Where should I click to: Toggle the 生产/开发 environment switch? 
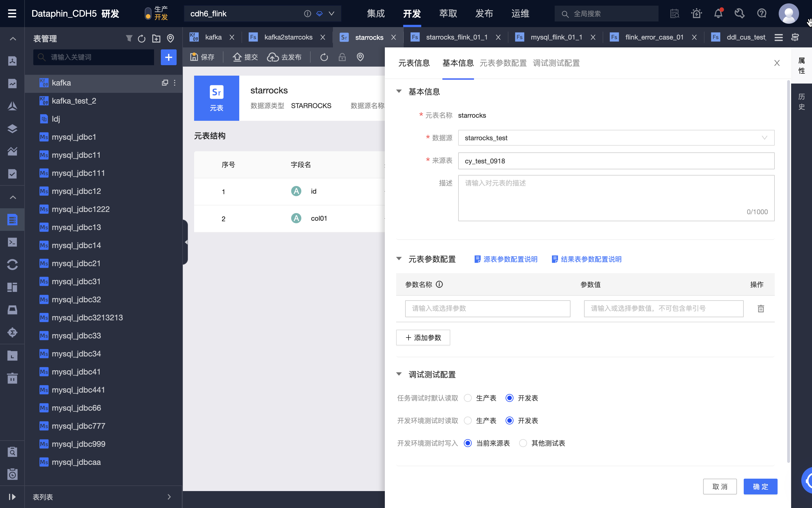pyautogui.click(x=148, y=14)
